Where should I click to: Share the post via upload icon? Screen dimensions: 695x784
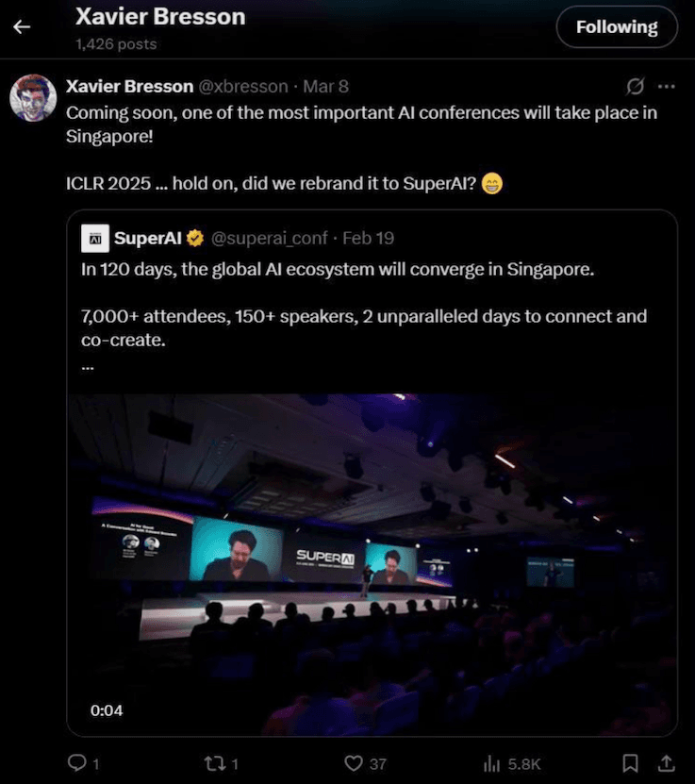coord(666,763)
